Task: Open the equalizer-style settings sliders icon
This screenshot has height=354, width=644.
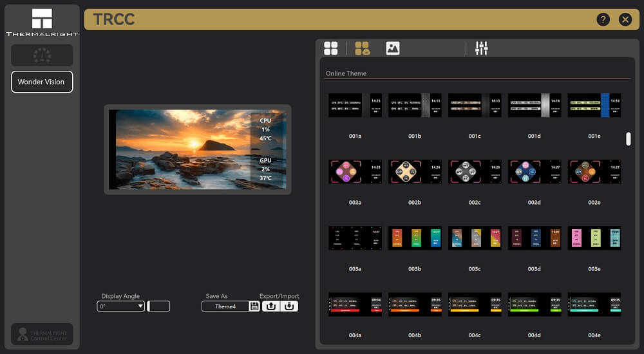Action: pyautogui.click(x=481, y=48)
